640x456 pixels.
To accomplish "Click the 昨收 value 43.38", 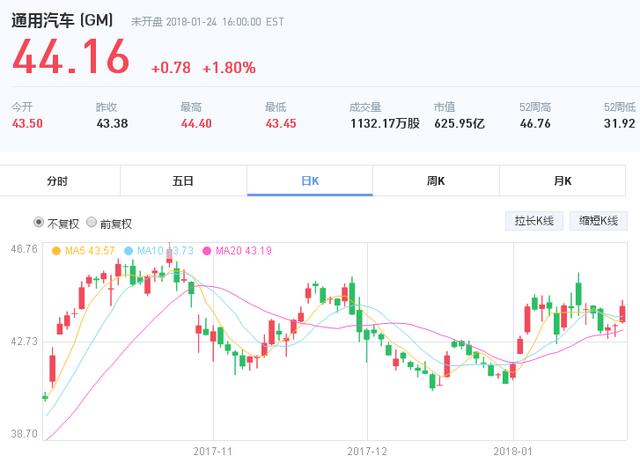I will (x=112, y=123).
